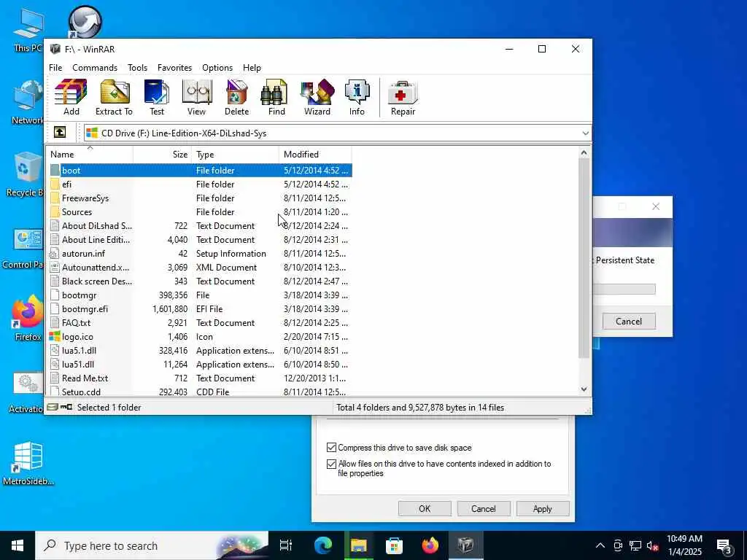Open the File menu

click(55, 68)
